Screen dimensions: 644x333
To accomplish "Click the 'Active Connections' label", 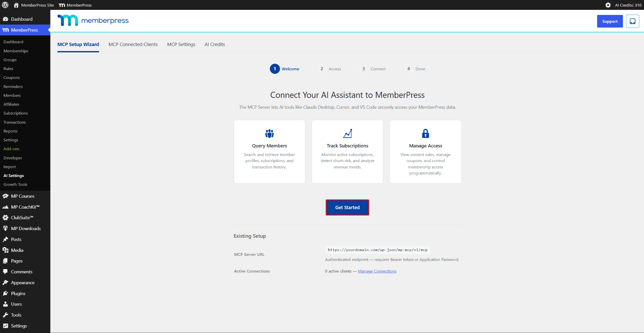I will tap(252, 271).
